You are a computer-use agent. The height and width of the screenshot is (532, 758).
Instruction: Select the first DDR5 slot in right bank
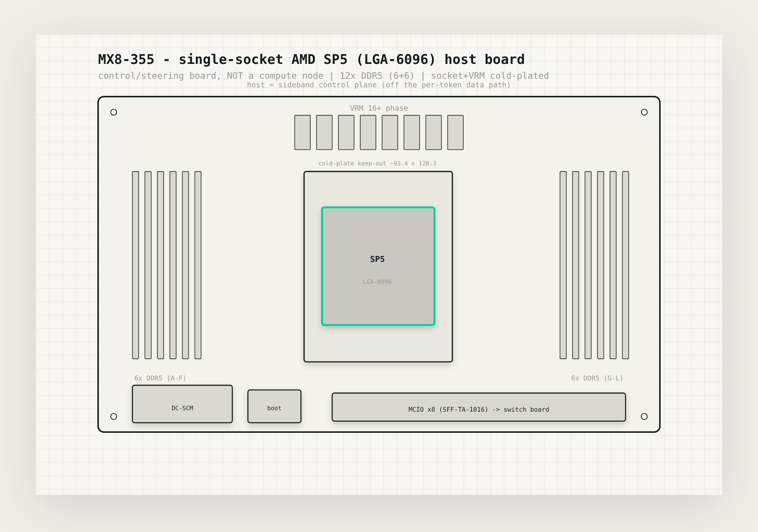pos(563,265)
